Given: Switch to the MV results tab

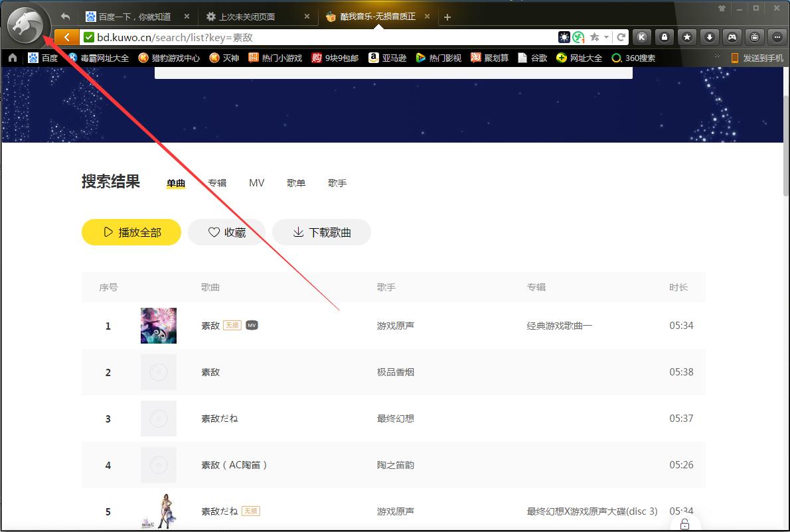Looking at the screenshot, I should [x=256, y=183].
